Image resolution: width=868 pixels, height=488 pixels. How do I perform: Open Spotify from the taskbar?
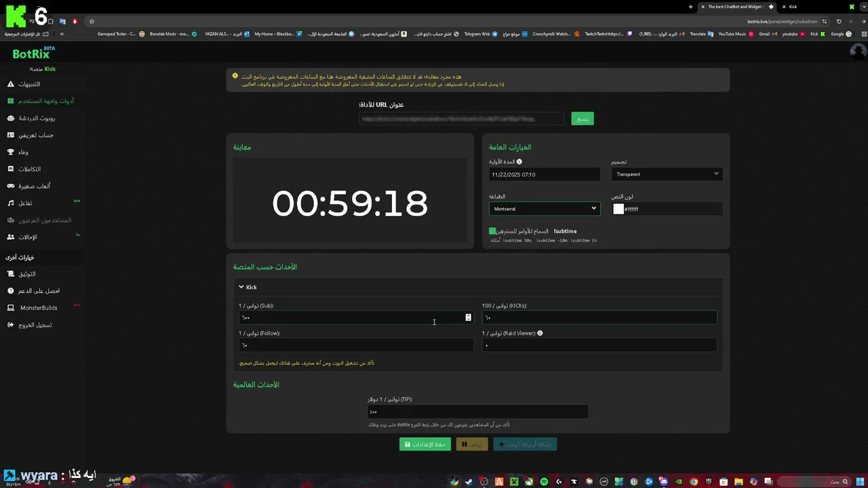point(544,482)
